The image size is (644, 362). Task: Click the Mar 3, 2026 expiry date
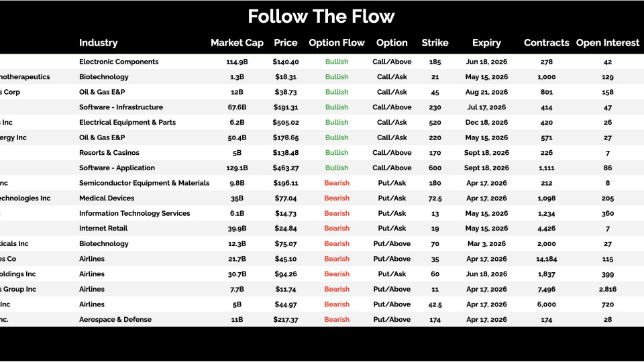coord(486,244)
